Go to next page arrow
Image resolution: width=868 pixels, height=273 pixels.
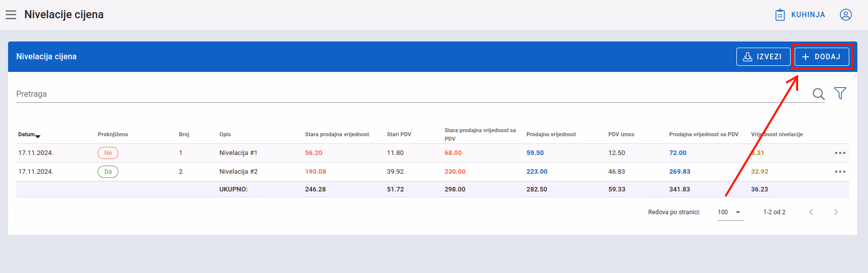coord(836,212)
